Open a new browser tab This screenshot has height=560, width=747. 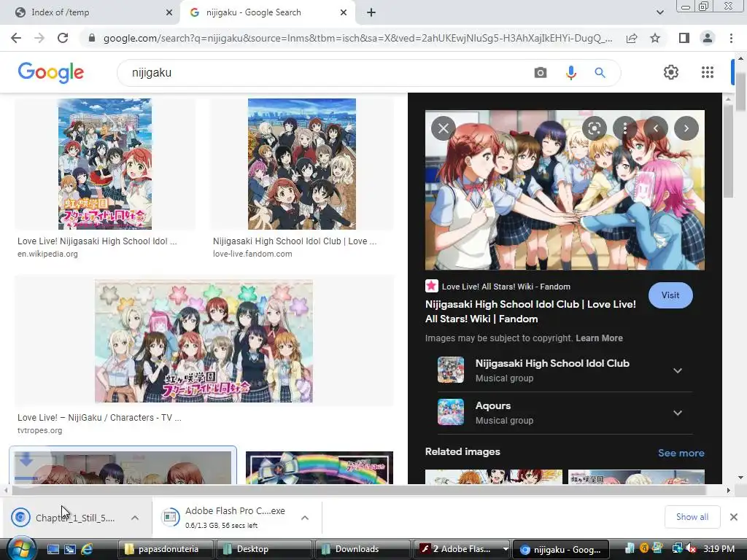pos(371,12)
